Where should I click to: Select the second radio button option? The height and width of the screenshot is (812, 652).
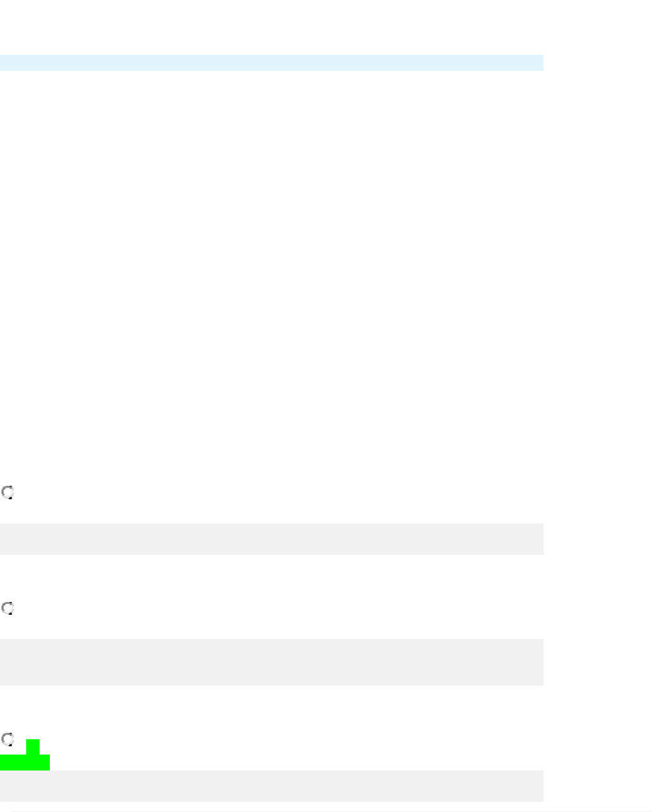(x=7, y=608)
